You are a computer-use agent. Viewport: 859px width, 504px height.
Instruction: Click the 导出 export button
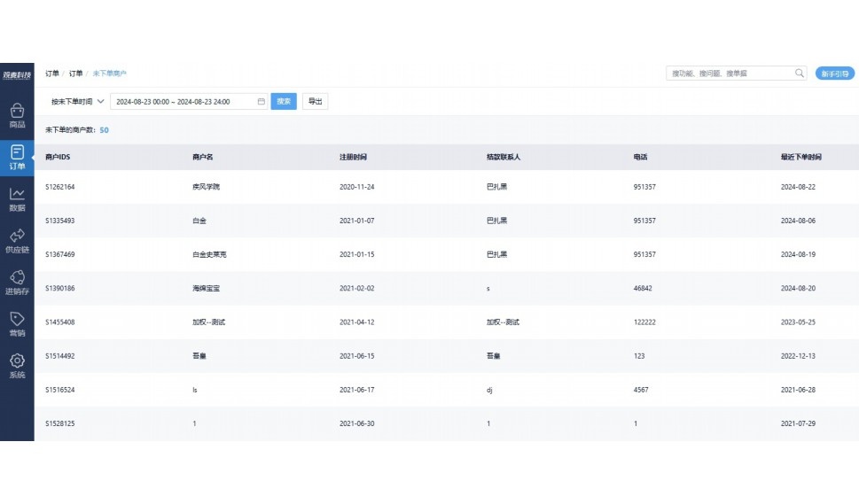pos(315,101)
